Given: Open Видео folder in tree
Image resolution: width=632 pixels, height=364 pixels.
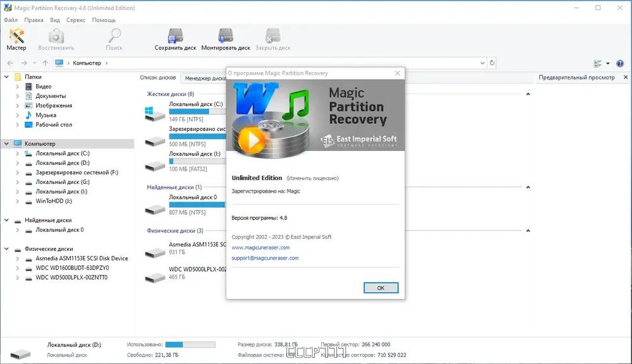Looking at the screenshot, I should coord(43,87).
